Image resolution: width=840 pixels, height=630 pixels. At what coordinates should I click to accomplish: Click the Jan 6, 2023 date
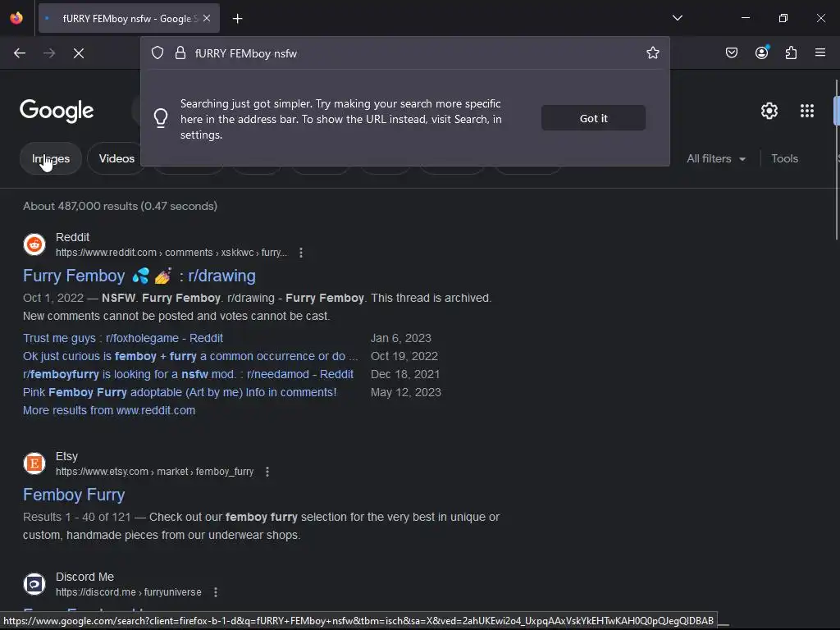point(400,338)
